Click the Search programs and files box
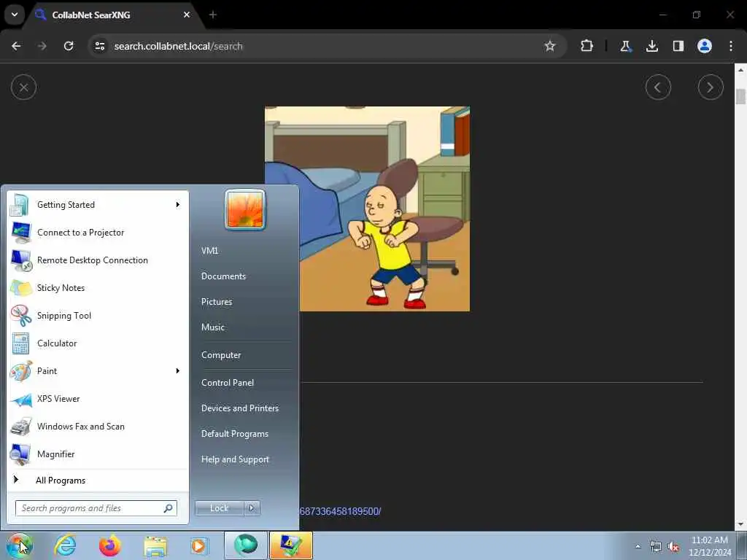This screenshot has height=560, width=747. (x=96, y=508)
